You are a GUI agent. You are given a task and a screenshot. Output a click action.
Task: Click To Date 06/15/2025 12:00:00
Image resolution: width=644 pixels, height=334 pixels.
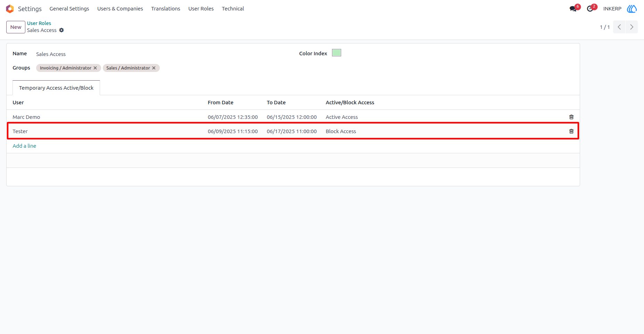point(292,117)
